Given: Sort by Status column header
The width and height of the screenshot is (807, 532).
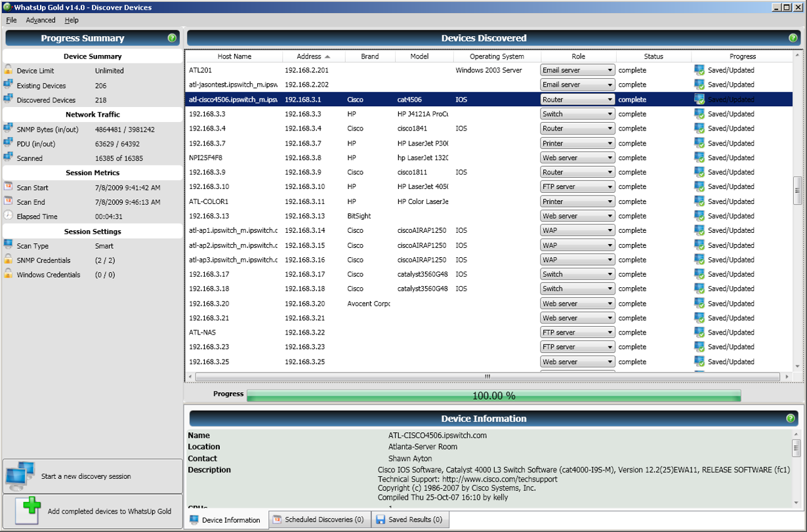Looking at the screenshot, I should [653, 56].
